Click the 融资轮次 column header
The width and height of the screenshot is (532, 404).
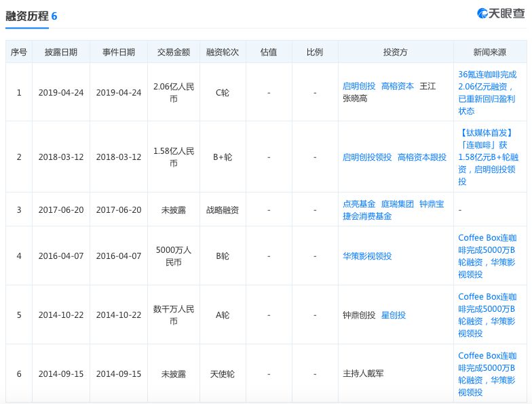pyautogui.click(x=223, y=52)
